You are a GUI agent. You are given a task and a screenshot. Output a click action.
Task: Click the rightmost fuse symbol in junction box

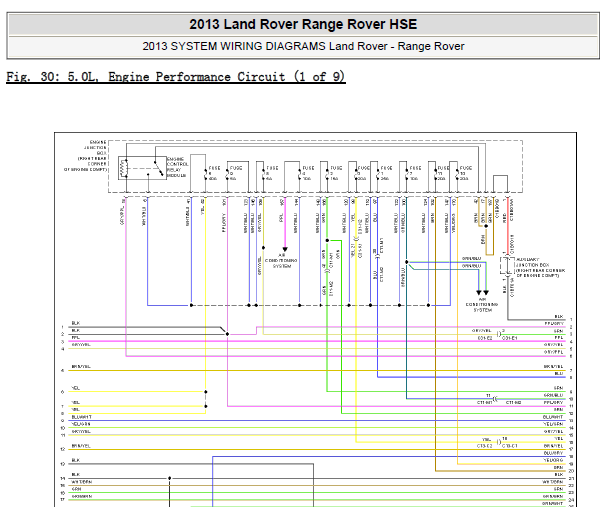(x=456, y=171)
